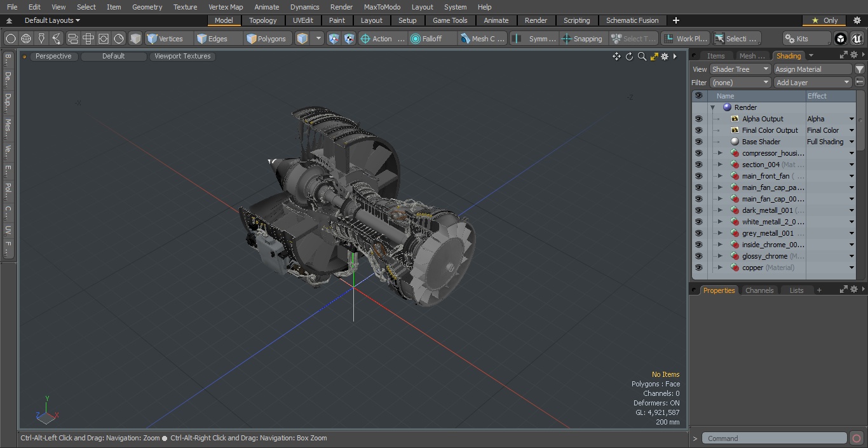The image size is (868, 448).
Task: Click the globe mesh tool icon
Action: pos(26,39)
